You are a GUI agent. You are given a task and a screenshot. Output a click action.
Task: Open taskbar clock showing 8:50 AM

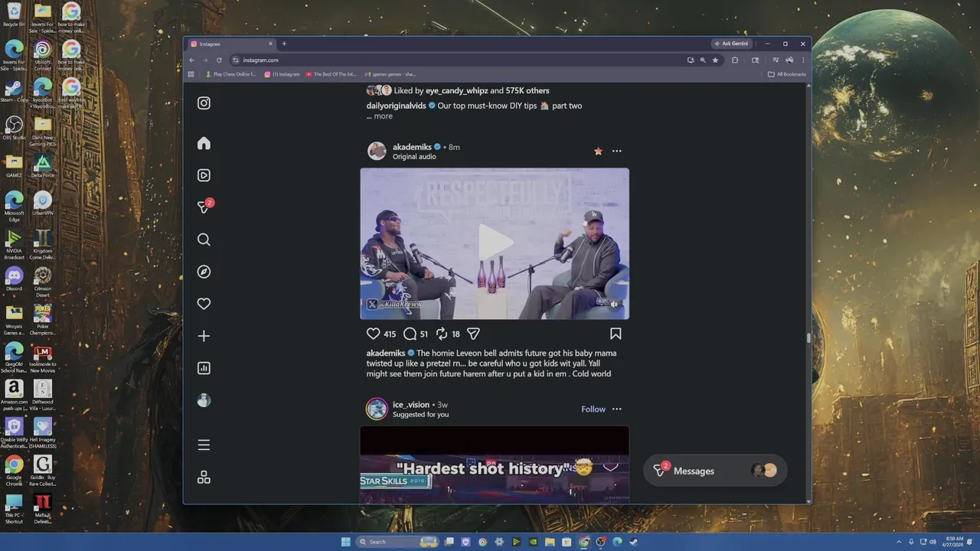[x=955, y=542]
